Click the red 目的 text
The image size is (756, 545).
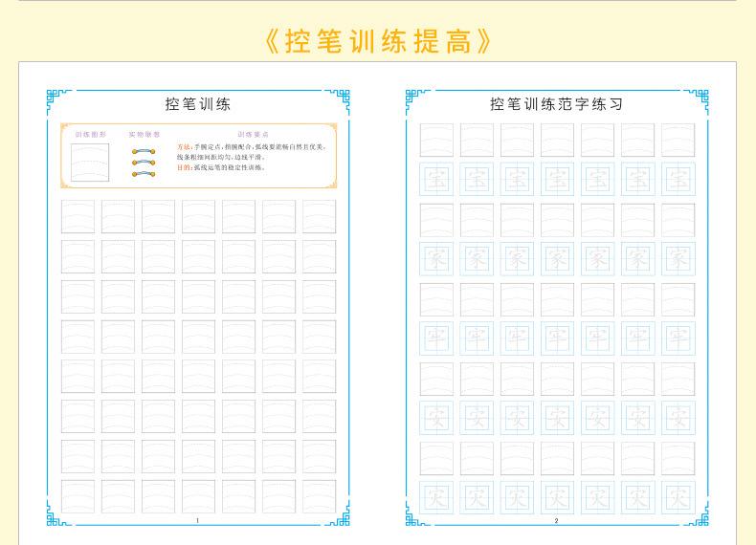(183, 167)
